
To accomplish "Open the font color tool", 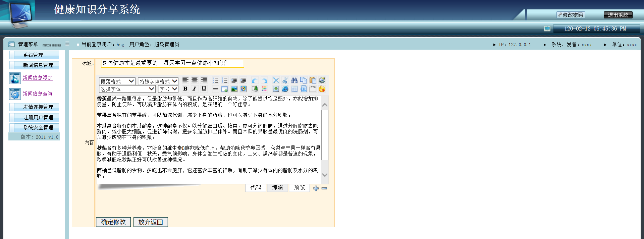I will 255,89.
